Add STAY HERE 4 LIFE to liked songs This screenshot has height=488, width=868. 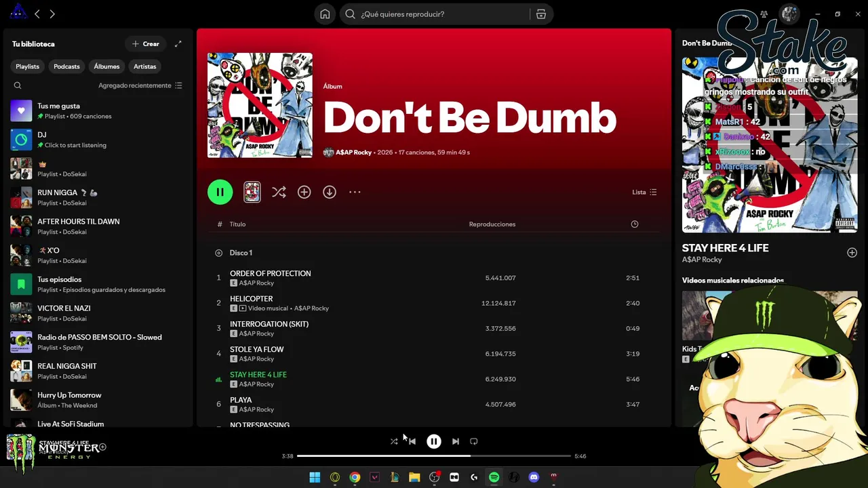[x=852, y=253]
